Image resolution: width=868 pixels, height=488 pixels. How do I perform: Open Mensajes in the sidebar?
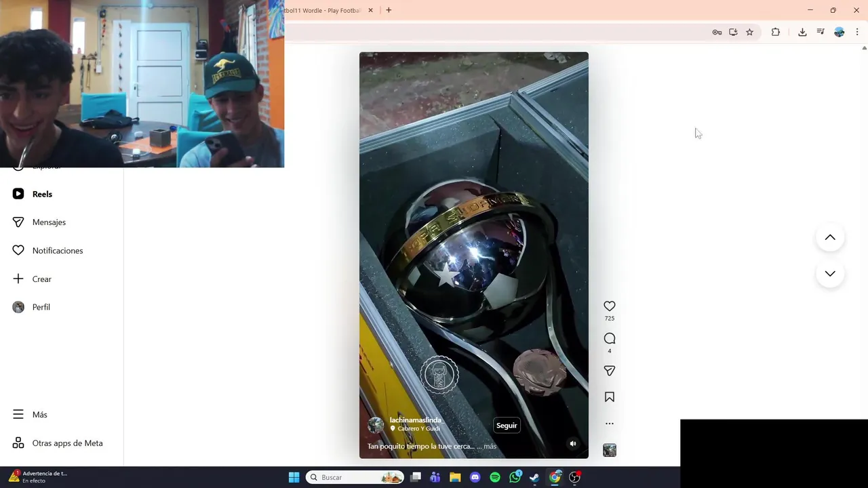pos(49,222)
